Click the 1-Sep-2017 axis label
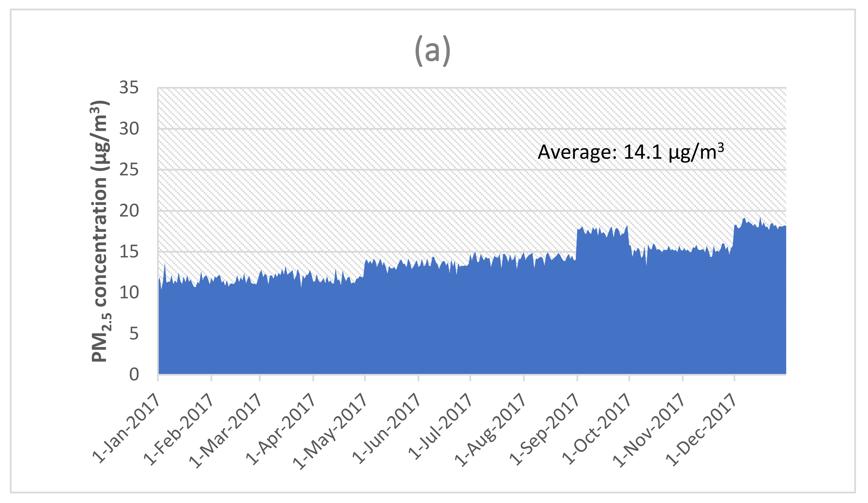868x503 pixels. pyautogui.click(x=544, y=429)
